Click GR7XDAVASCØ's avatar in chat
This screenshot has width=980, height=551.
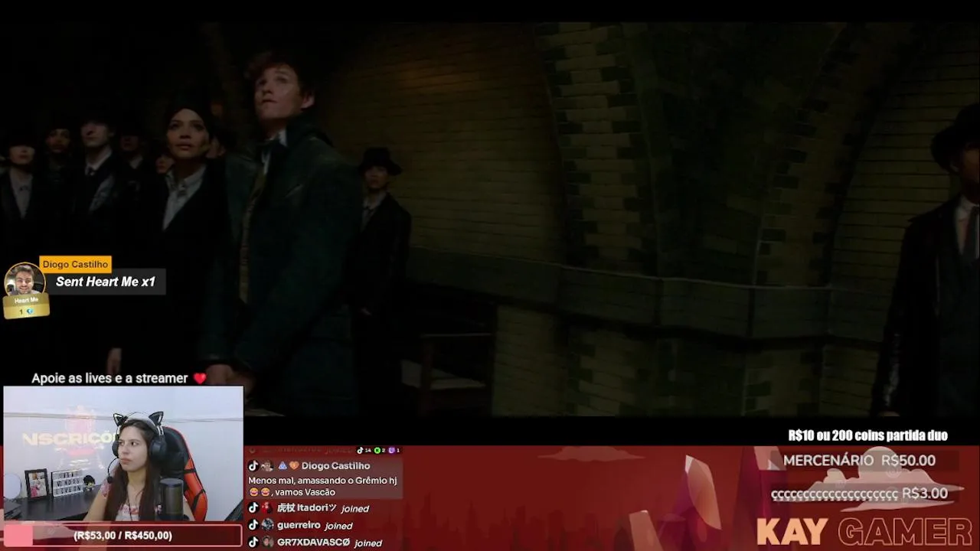tap(267, 542)
